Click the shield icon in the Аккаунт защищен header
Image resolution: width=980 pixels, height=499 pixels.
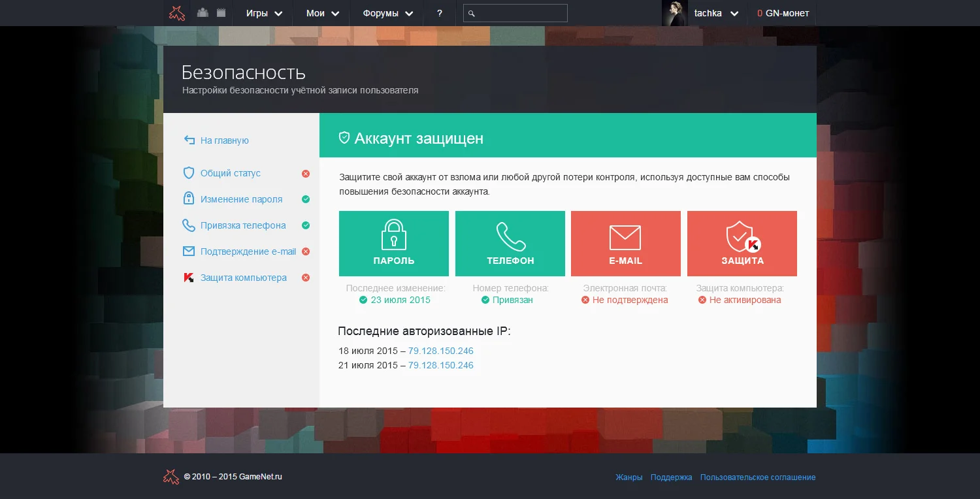[344, 138]
